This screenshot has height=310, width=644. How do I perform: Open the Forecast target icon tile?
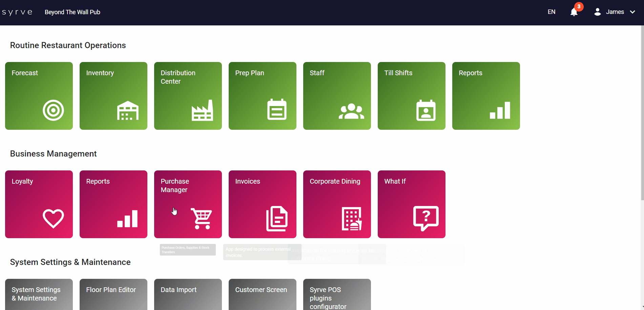(53, 110)
